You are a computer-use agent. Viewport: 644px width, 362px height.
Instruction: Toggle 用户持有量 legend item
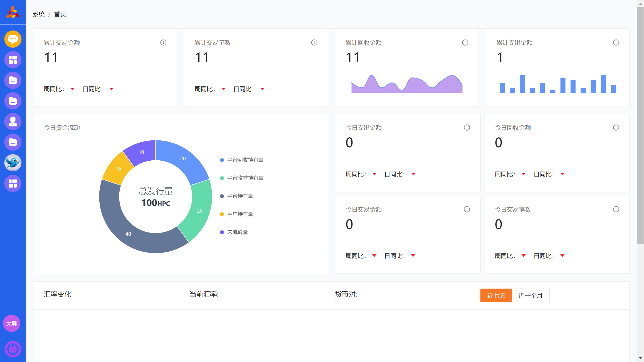pos(237,214)
